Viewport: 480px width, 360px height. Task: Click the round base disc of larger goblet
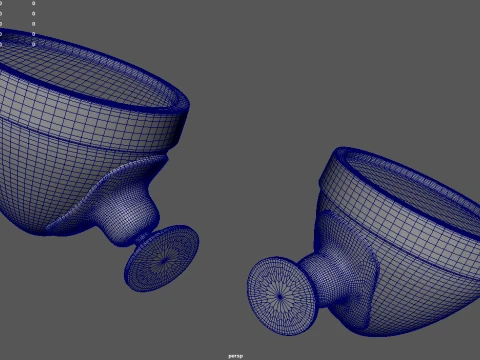(x=162, y=258)
